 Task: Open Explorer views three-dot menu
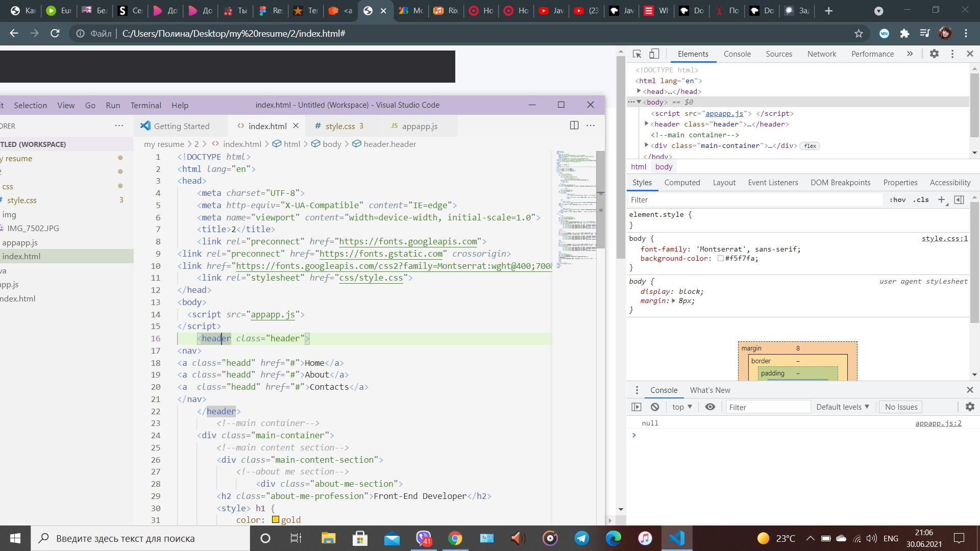[119, 126]
